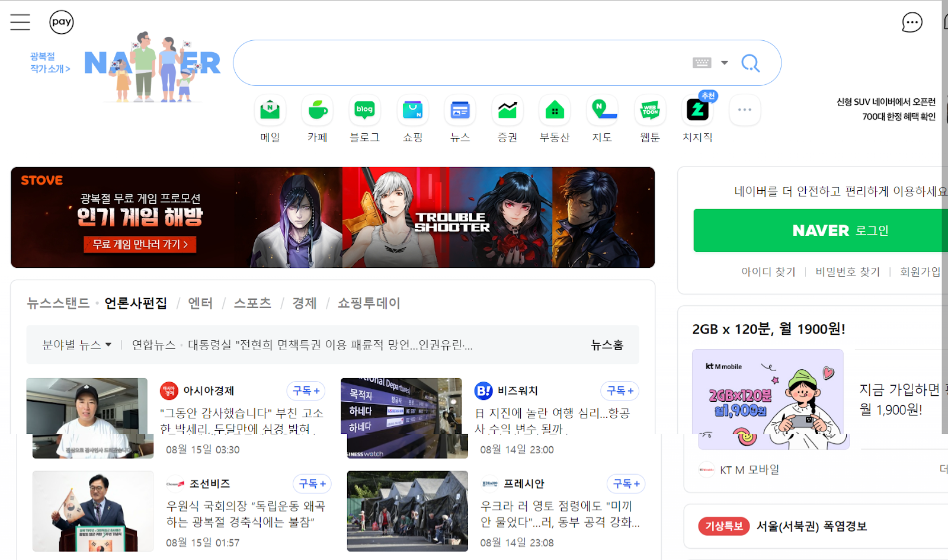Open the STOVE game promotion banner

332,217
